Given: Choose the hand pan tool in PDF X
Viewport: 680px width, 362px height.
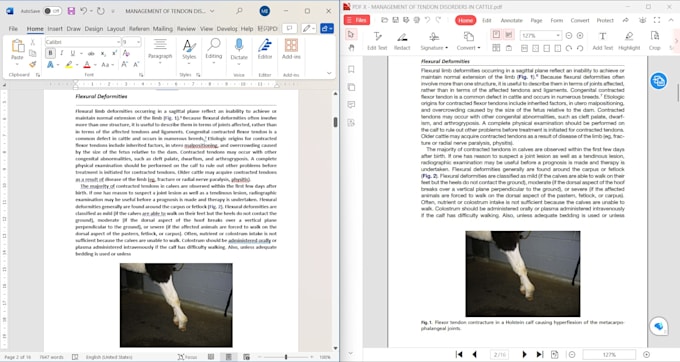Looking at the screenshot, I should (x=351, y=47).
